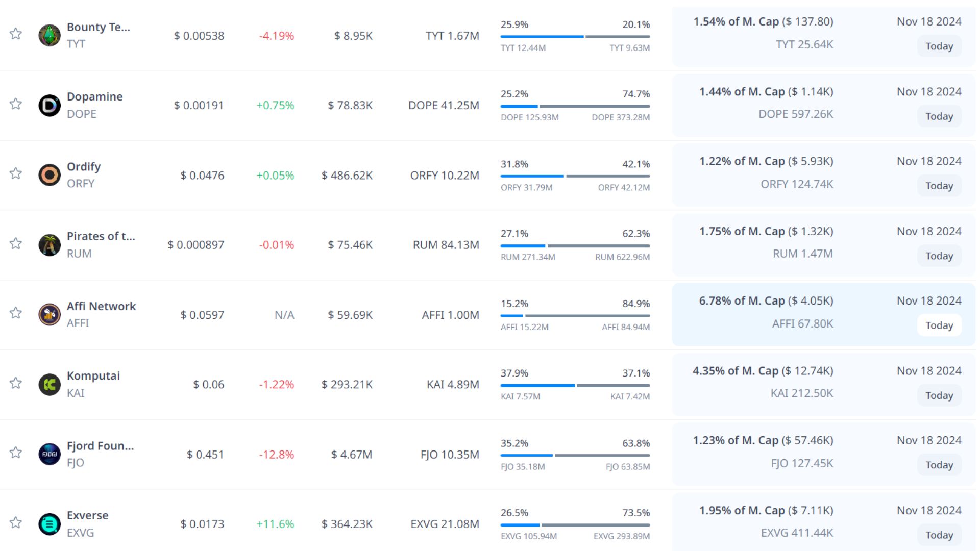Click the Exverse EXVG token logo
This screenshot has width=980, height=551.
(x=50, y=524)
